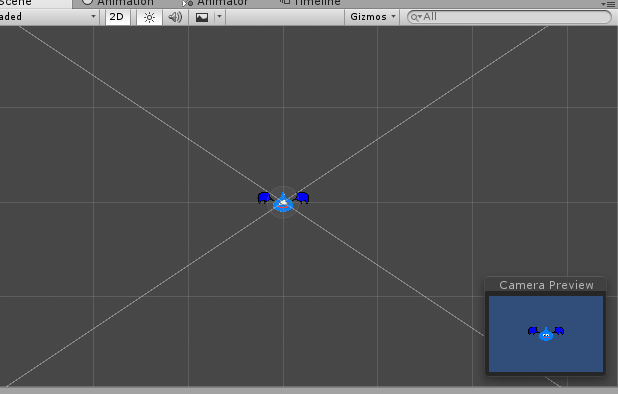Select the slime's right blue wing
This screenshot has height=394, width=618.
point(302,197)
